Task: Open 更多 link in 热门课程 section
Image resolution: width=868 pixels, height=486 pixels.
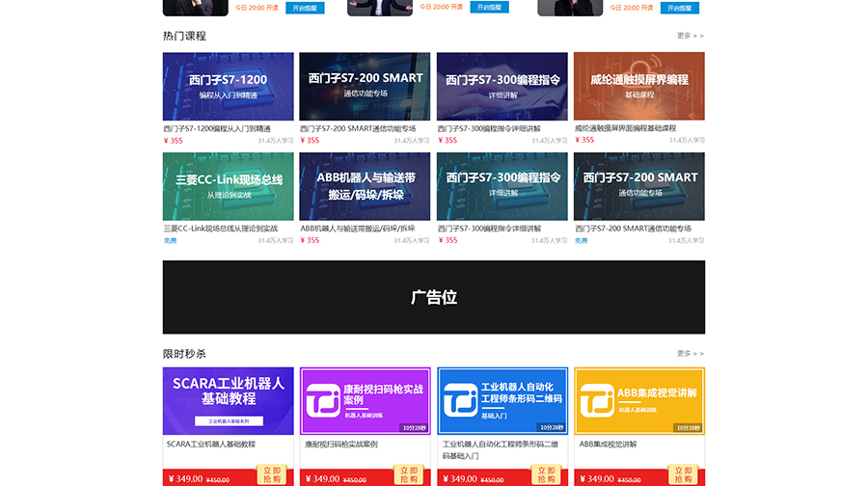Action: 690,36
